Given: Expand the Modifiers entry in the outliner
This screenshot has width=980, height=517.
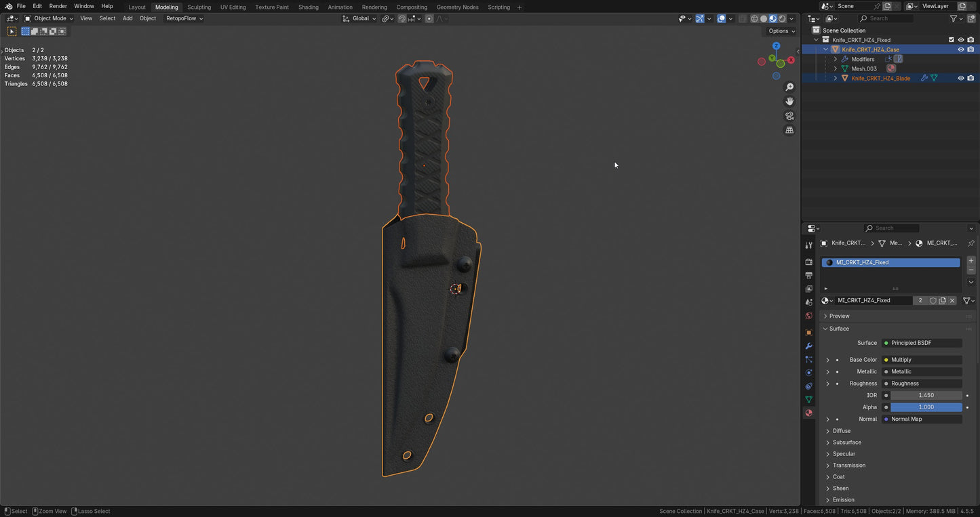Looking at the screenshot, I should (x=836, y=59).
